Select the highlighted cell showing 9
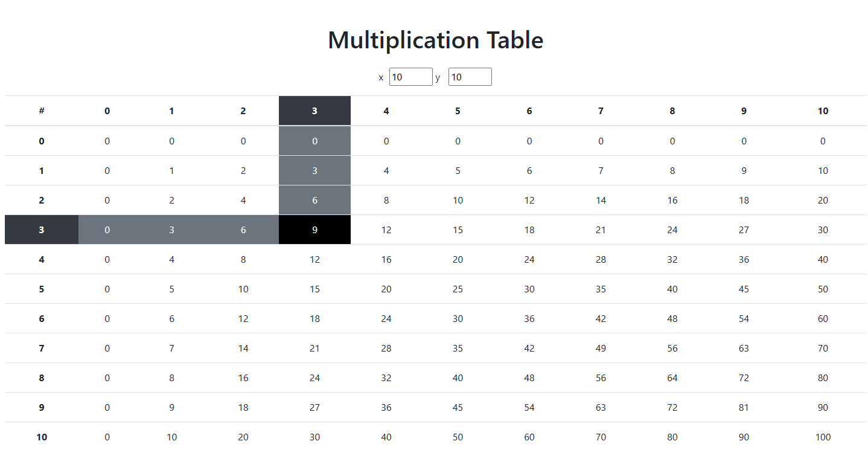Image resolution: width=868 pixels, height=476 pixels. click(x=314, y=230)
